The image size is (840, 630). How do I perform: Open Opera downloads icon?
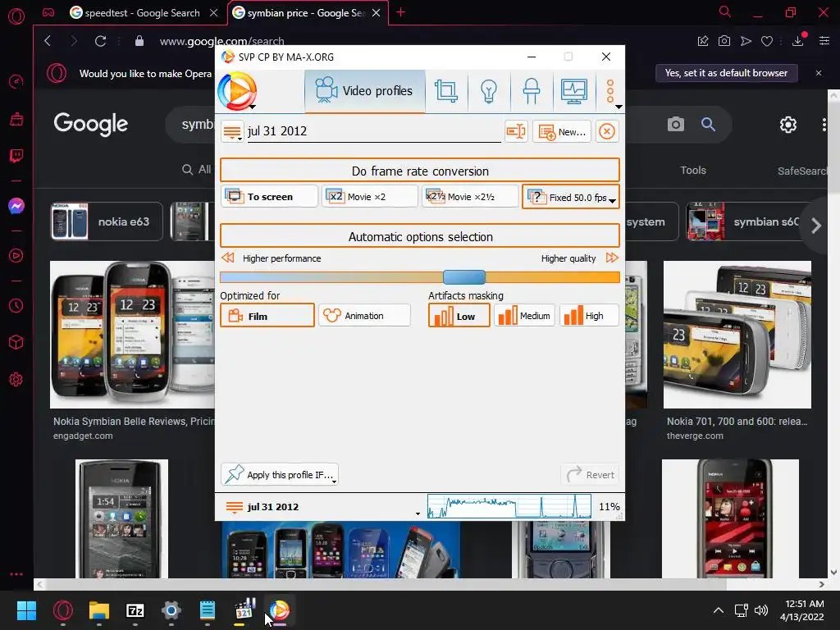(x=797, y=41)
